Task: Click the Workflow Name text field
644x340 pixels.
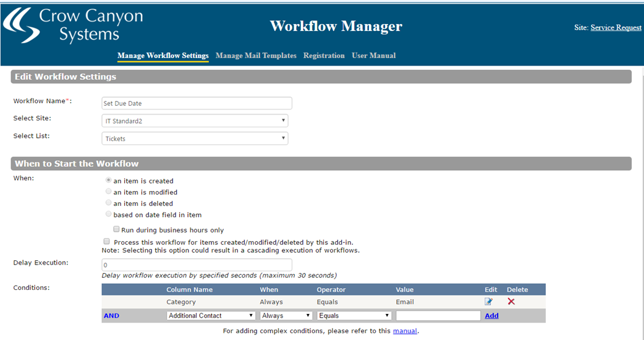Action: pos(197,103)
